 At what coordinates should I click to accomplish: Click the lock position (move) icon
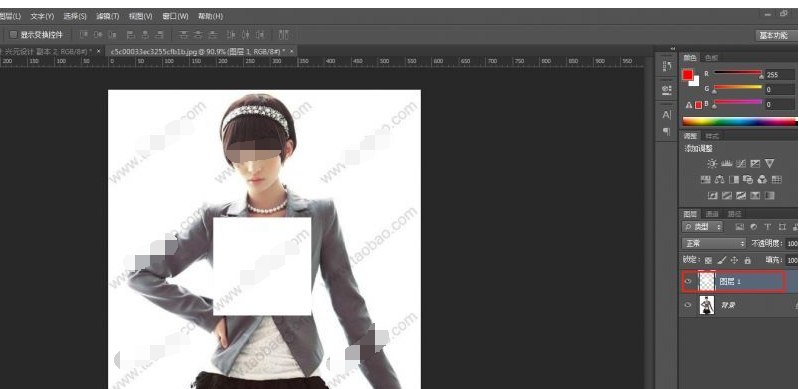point(734,260)
